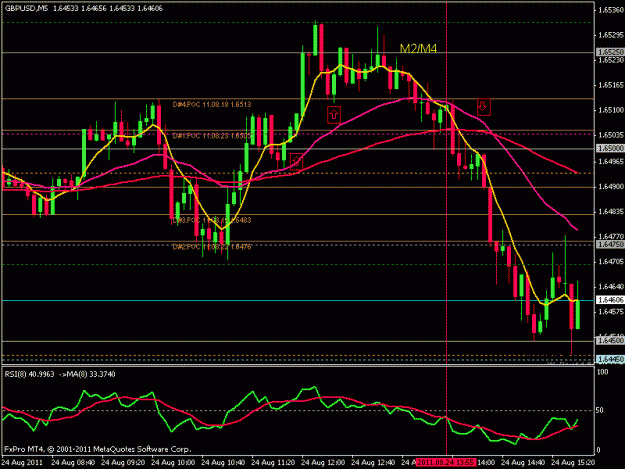
Task: Click the 24 Aug 15:20 time label
Action: coord(573,463)
